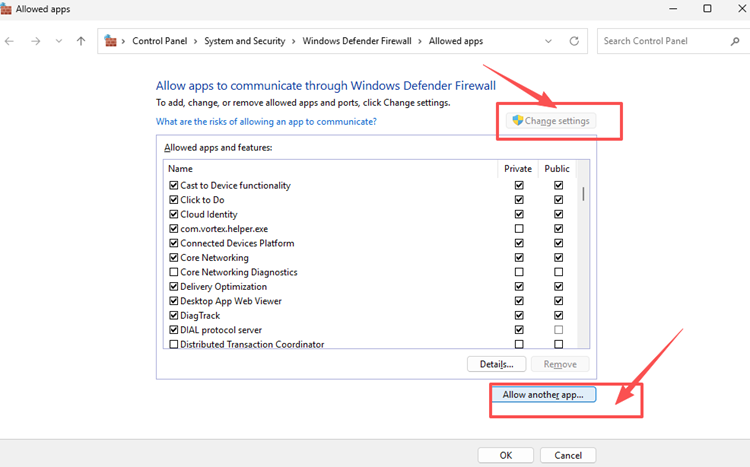Click Cancel button

pyautogui.click(x=568, y=456)
